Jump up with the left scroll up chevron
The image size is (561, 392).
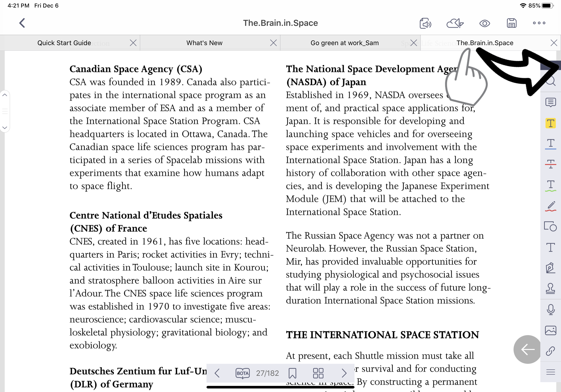tap(5, 95)
